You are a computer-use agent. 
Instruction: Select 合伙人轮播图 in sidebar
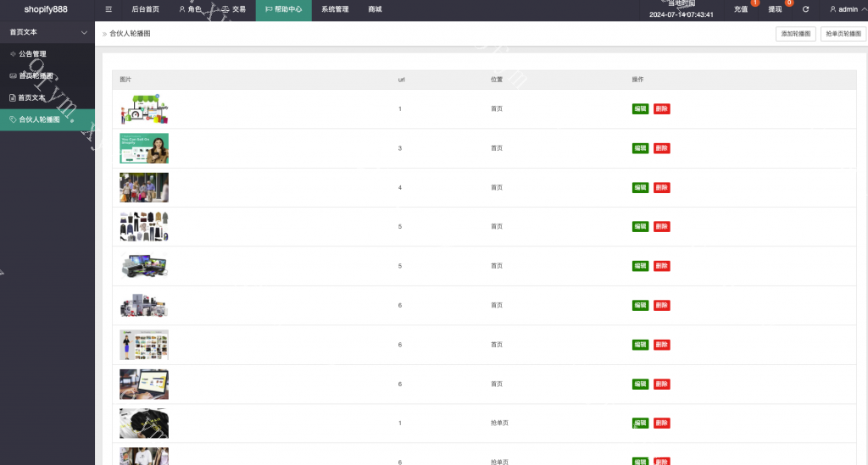[47, 119]
